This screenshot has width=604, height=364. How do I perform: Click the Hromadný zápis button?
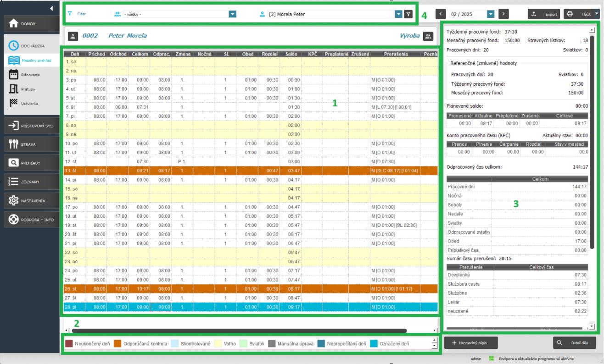(x=471, y=342)
